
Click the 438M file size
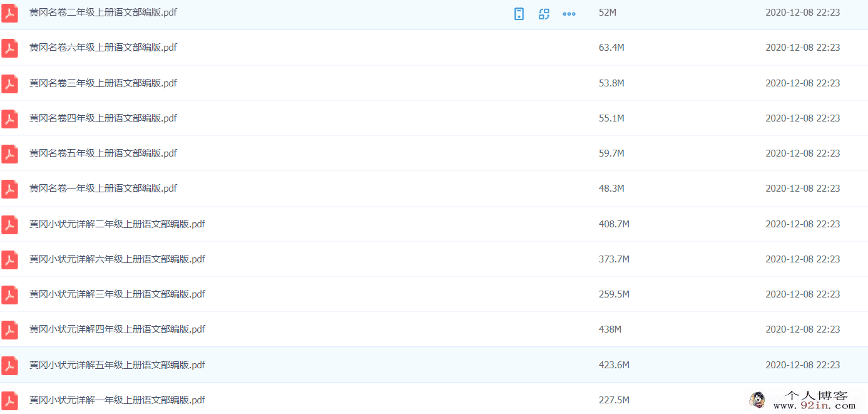tap(610, 329)
